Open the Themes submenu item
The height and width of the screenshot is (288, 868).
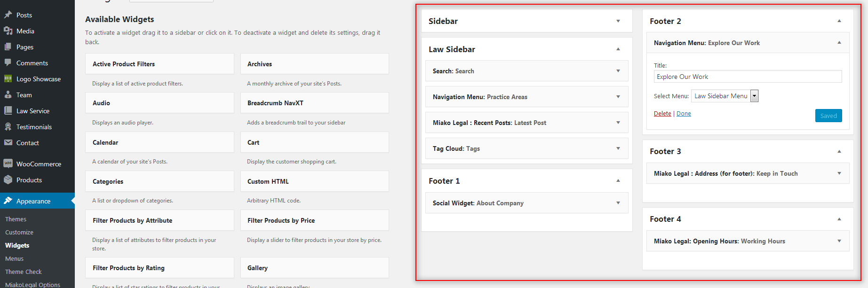coord(16,219)
